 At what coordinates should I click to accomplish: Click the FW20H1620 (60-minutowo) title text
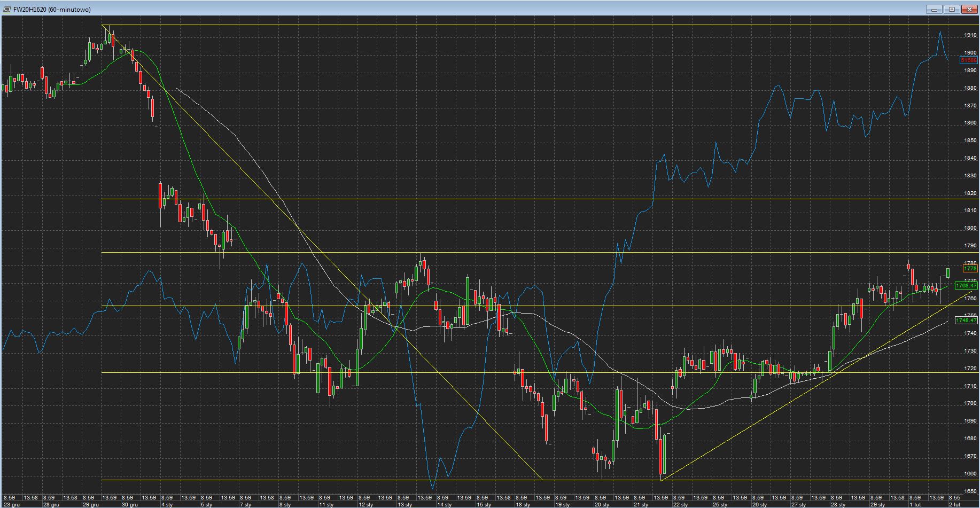pyautogui.click(x=52, y=10)
